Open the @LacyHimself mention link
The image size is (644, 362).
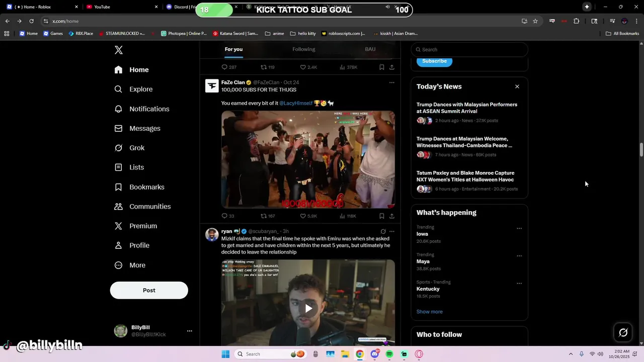tap(296, 103)
